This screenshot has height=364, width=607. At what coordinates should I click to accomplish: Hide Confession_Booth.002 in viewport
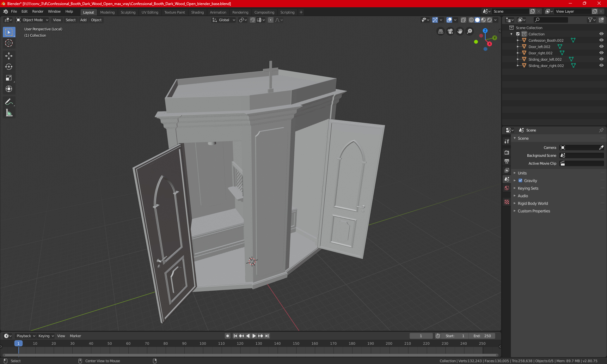[601, 40]
